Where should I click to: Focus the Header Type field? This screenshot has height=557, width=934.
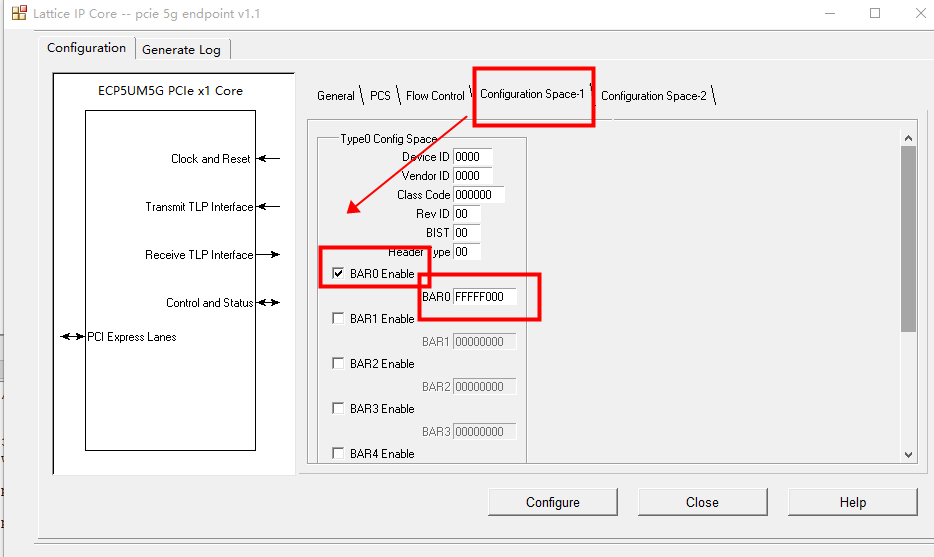[466, 252]
